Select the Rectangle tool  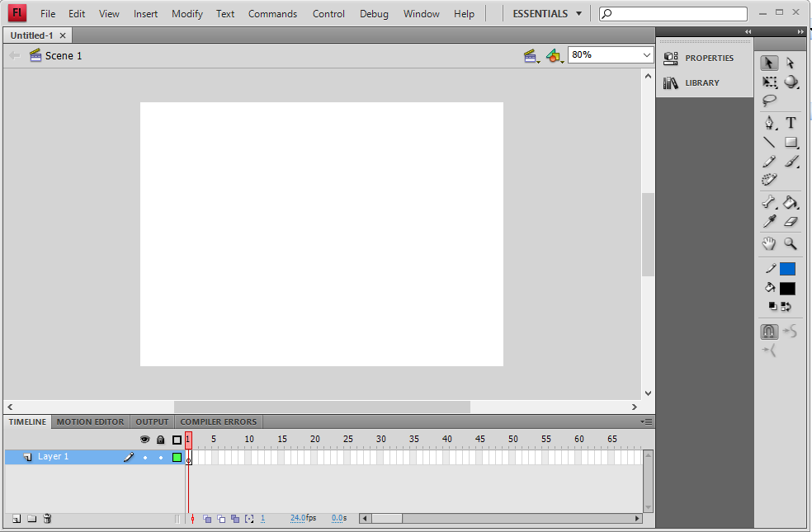click(x=791, y=143)
